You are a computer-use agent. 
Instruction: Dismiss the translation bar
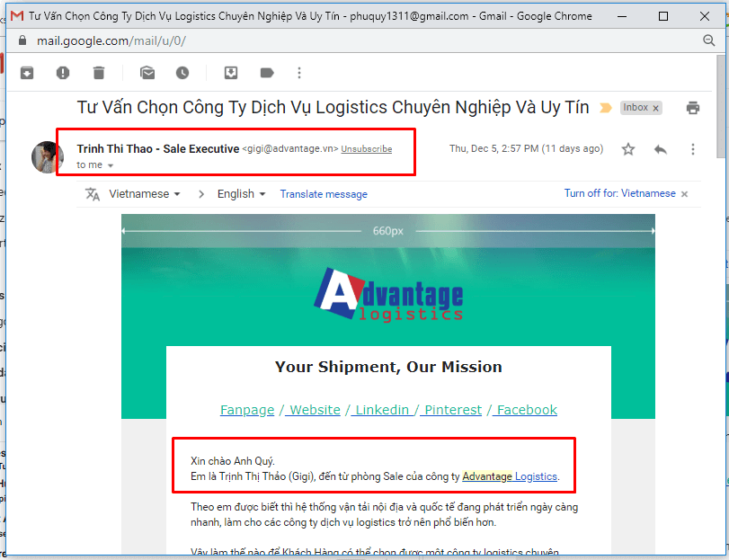click(684, 193)
